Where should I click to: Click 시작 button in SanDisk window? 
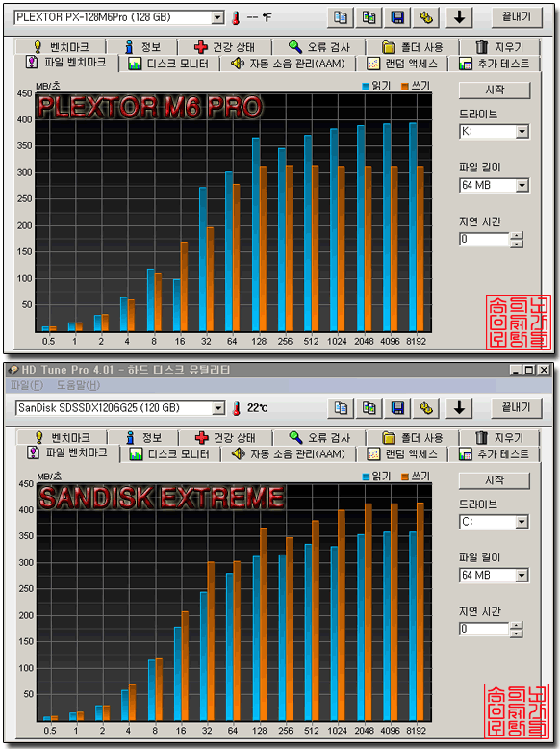click(495, 480)
